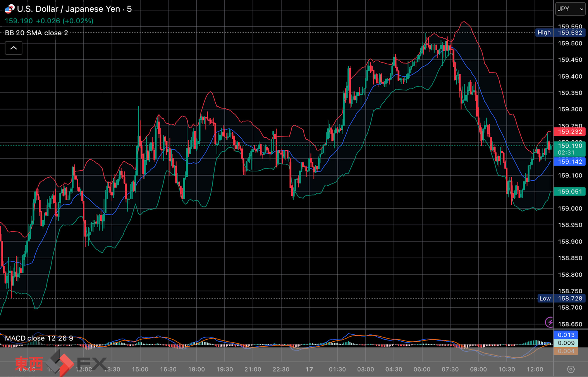Click the blue 159.142 basis price label
This screenshot has width=588, height=377.
[x=569, y=162]
